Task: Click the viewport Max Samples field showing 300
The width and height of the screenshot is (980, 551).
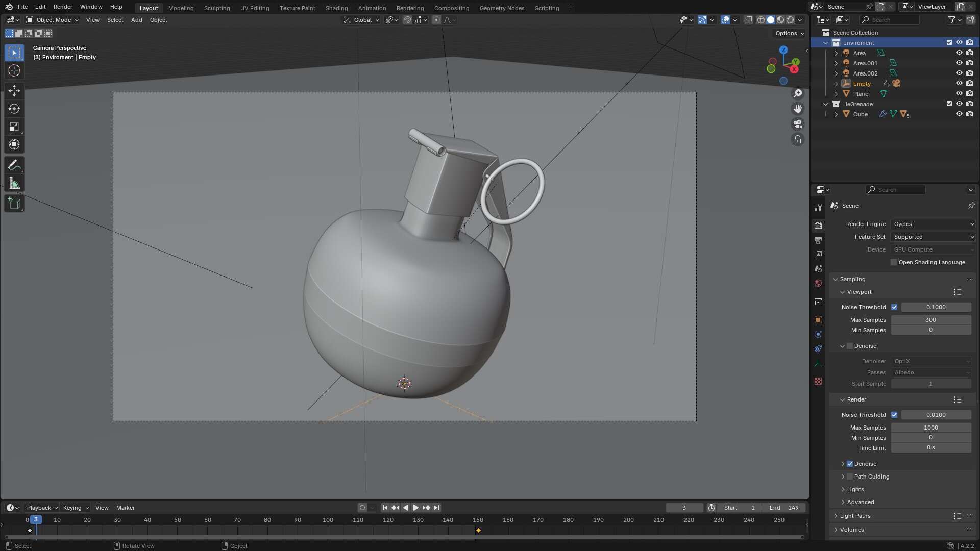Action: 930,320
